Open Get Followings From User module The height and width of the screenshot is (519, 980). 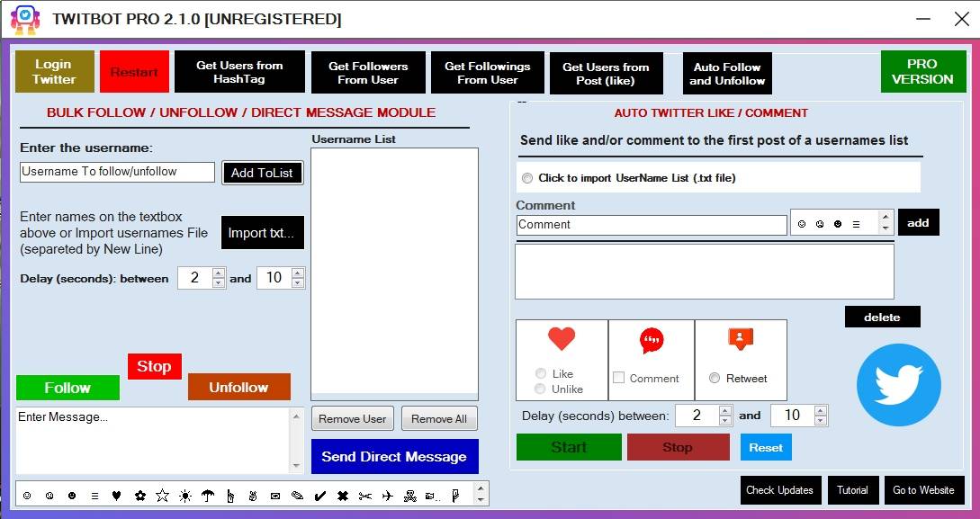point(488,73)
